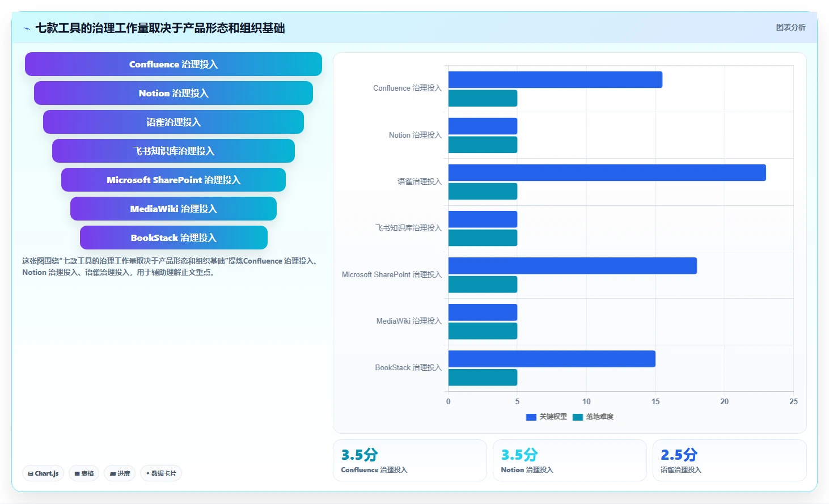Click the teal 落地难度 bar for BookStack
Viewport: 829px width, 504px height.
tap(483, 377)
